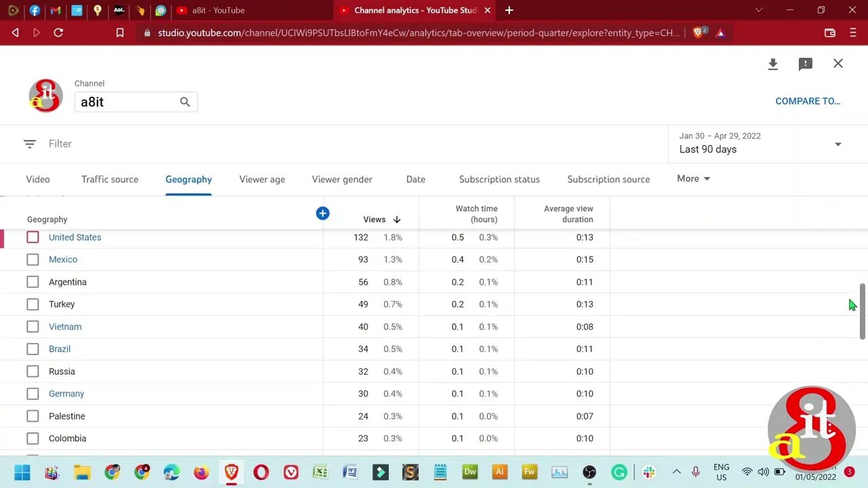Tick the Argentina row checkbox
The image size is (868, 488).
(x=33, y=282)
